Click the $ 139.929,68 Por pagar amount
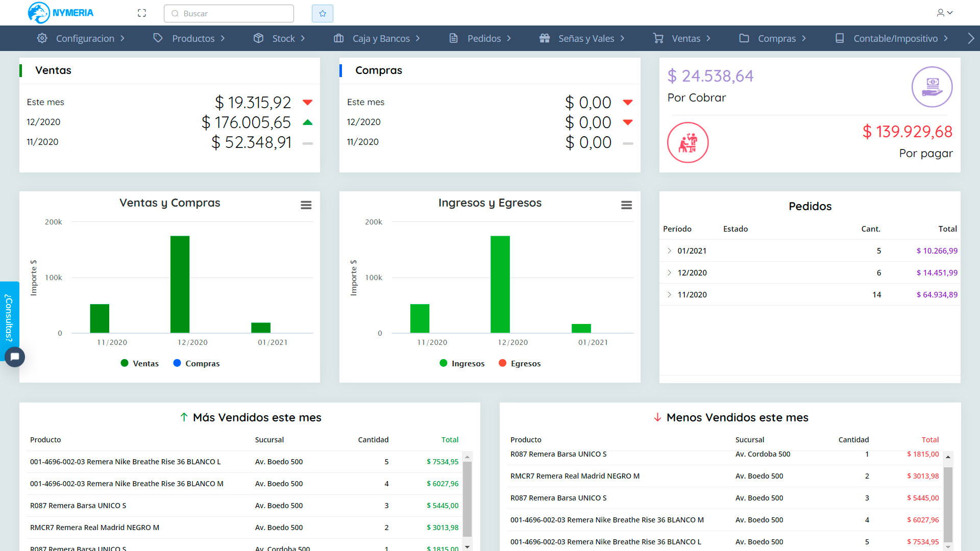 (x=908, y=132)
